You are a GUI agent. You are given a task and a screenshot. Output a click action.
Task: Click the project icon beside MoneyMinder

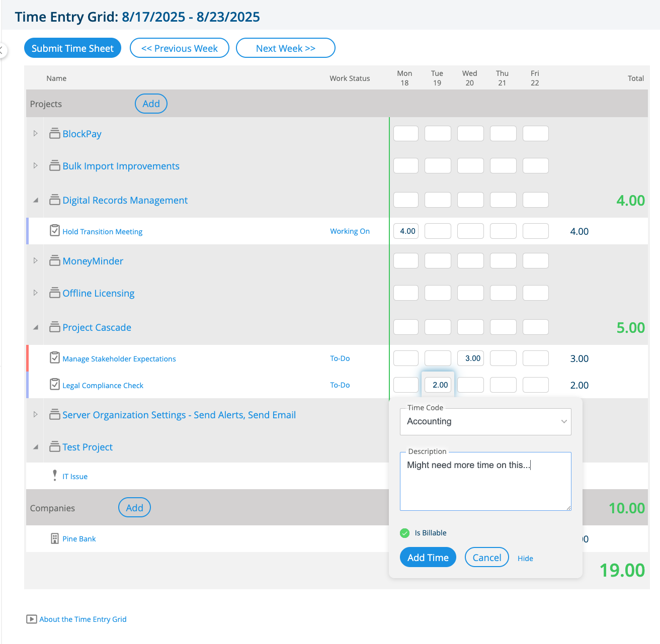(x=55, y=260)
